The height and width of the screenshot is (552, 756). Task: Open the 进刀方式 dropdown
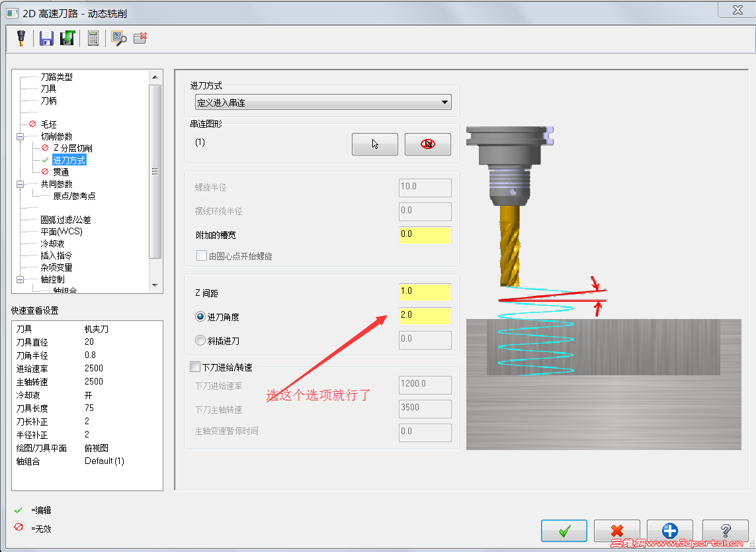coord(323,103)
